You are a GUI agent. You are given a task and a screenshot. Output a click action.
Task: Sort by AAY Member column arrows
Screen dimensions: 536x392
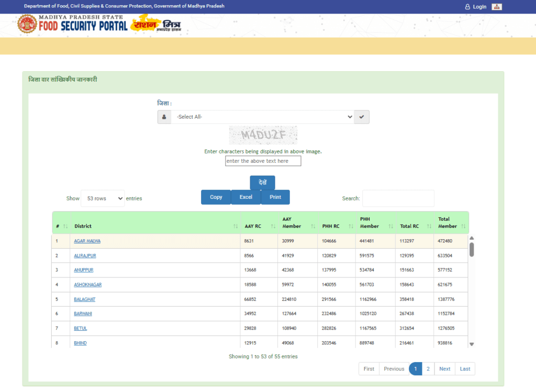coord(313,226)
